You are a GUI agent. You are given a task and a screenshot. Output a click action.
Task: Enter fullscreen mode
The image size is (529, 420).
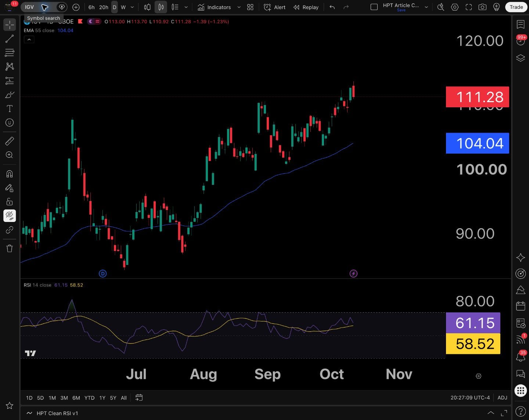469,7
